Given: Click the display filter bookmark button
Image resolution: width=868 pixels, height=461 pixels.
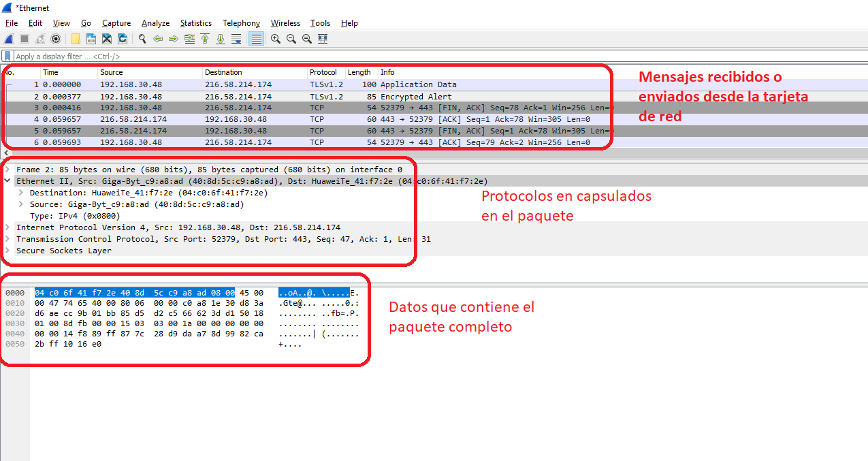Looking at the screenshot, I should click(x=7, y=57).
